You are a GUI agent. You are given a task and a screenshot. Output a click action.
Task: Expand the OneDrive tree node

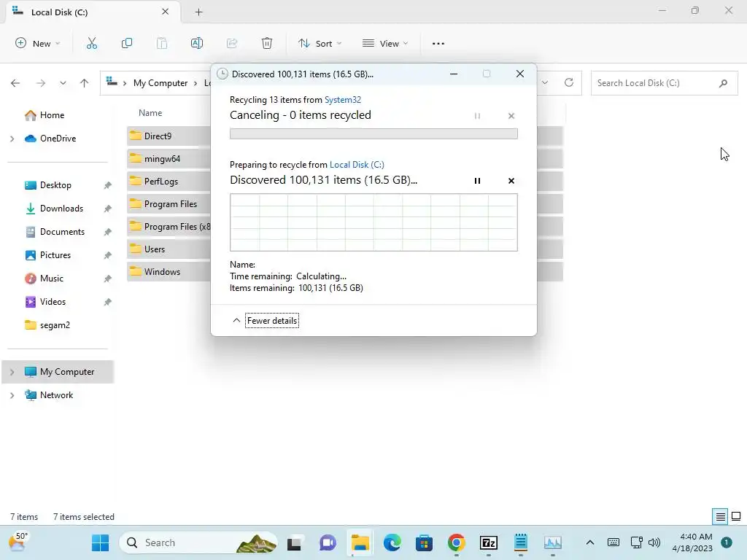point(12,139)
